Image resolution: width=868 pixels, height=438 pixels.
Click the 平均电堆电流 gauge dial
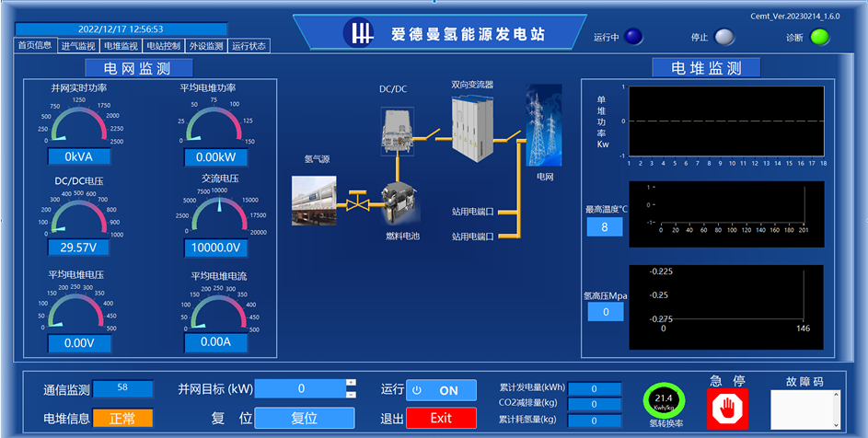pyautogui.click(x=219, y=309)
